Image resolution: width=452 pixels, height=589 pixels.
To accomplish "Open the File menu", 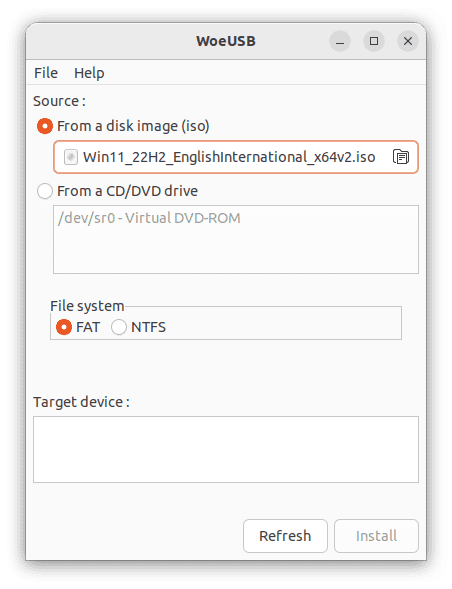I will 46,73.
